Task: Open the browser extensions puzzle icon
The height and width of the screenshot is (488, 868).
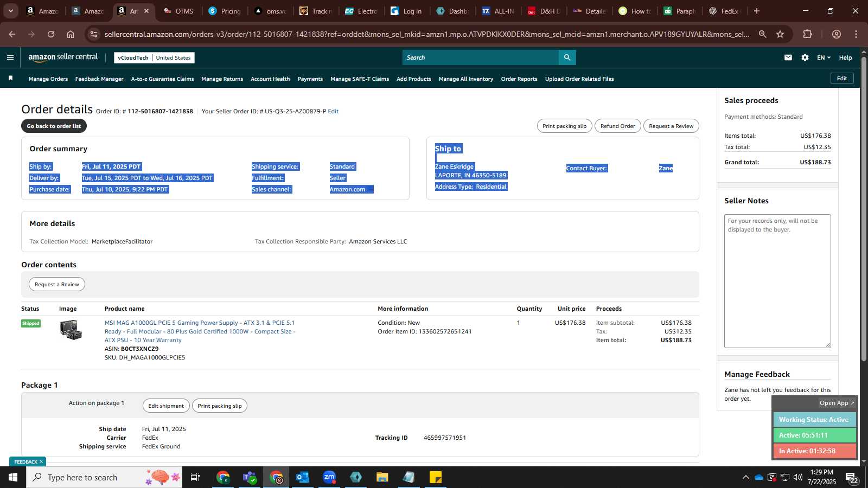Action: coord(807,34)
